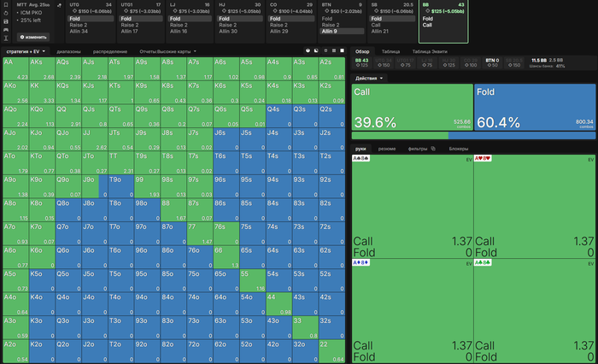598x364 pixels.
Task: Open the Таблица Эквити tab
Action: click(x=430, y=51)
